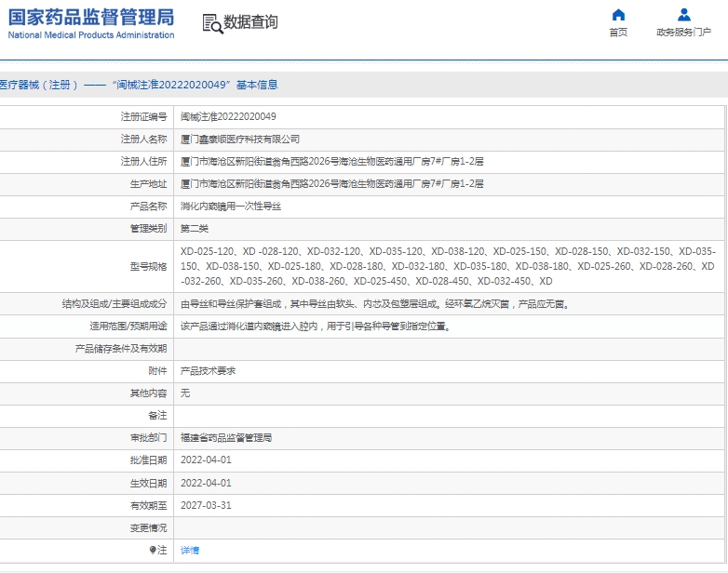Click approval department 福建省药品监督管理局
The image size is (728, 573).
coord(226,437)
